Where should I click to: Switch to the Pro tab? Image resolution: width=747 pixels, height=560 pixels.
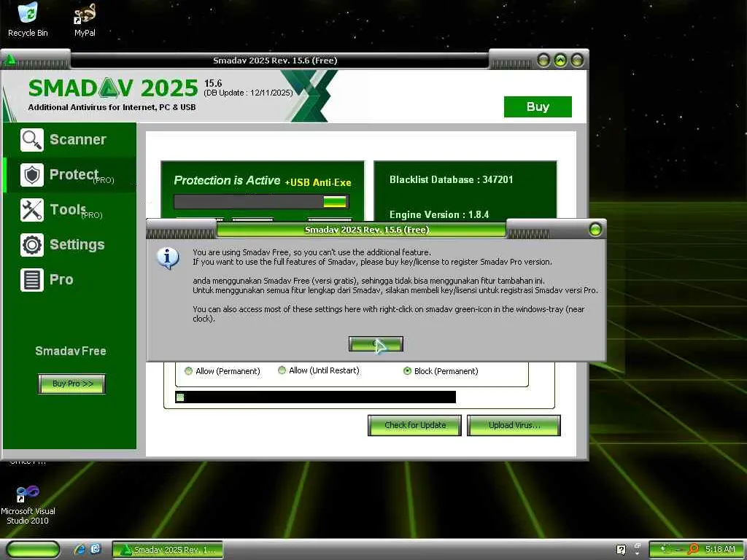point(69,279)
